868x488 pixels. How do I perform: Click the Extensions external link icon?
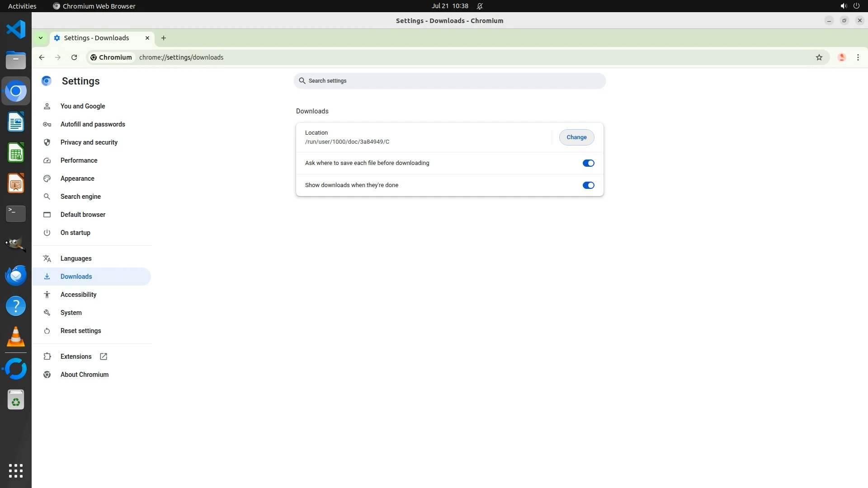click(x=104, y=357)
